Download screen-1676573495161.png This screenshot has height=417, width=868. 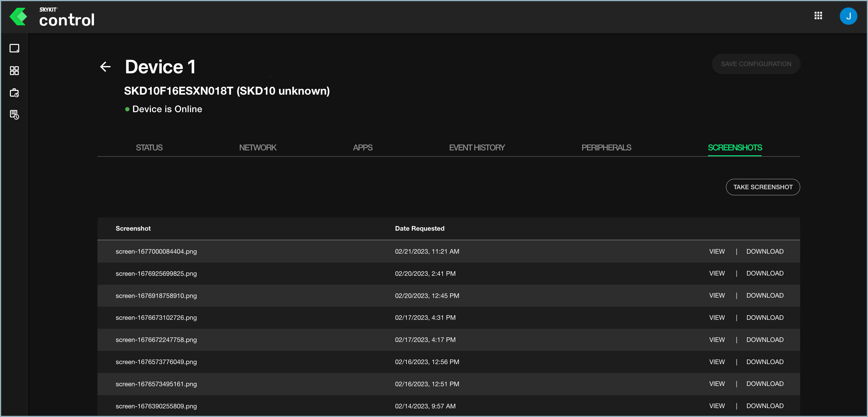pos(765,384)
